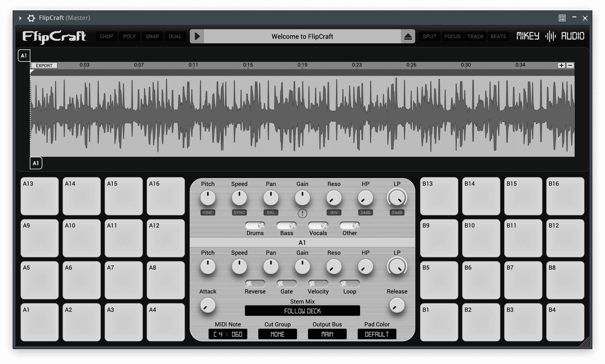The width and height of the screenshot is (605, 364).
Task: Click the Attack knob
Action: pyautogui.click(x=208, y=305)
